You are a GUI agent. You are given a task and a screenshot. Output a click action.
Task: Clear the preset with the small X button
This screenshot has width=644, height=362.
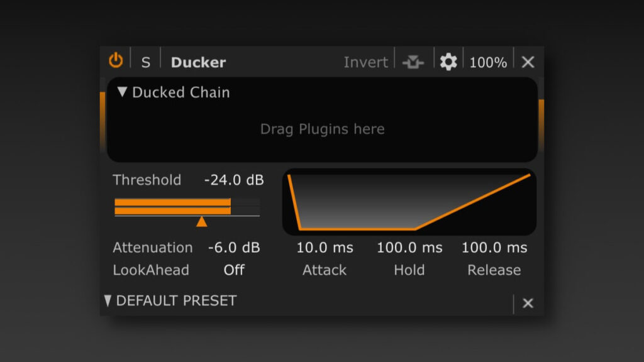tap(527, 303)
